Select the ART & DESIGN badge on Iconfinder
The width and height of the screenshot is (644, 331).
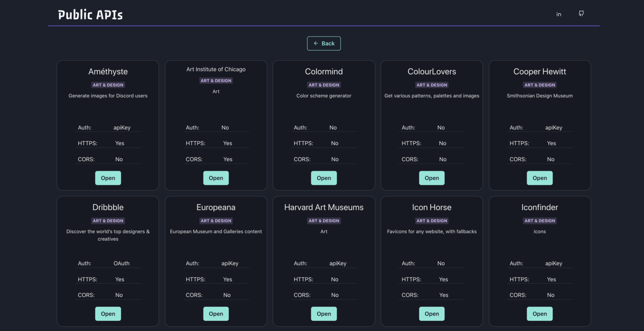click(540, 220)
